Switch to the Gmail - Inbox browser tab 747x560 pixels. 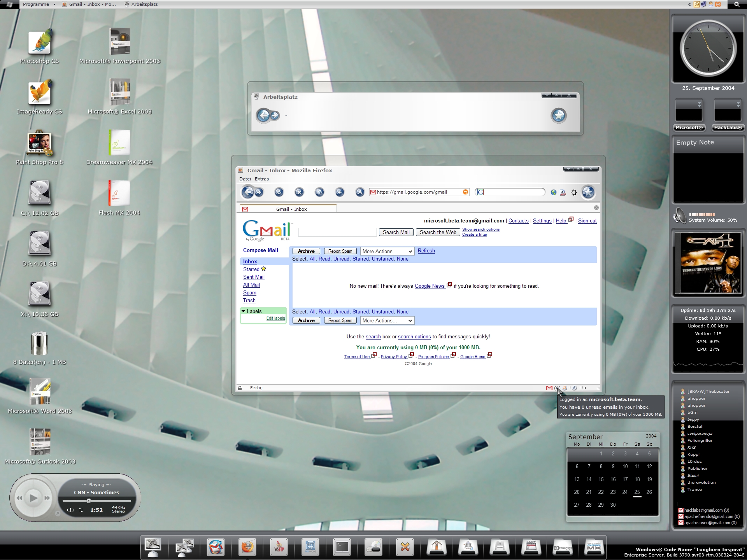point(288,209)
